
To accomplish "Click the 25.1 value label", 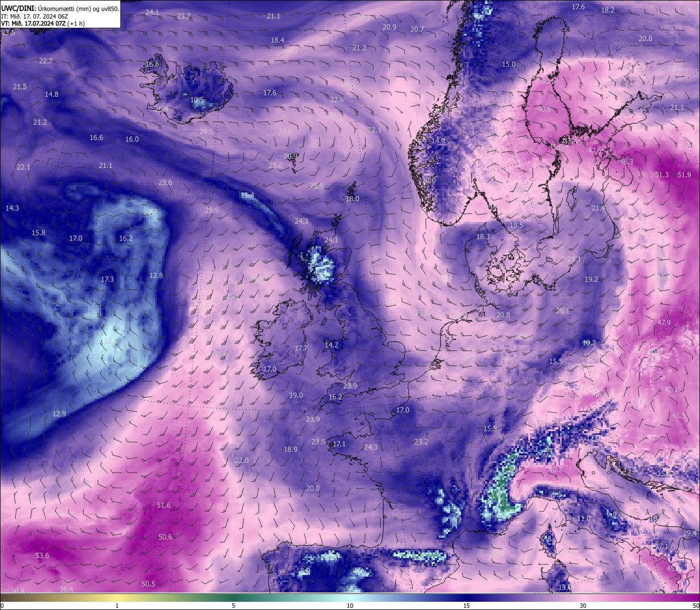I will tap(563, 311).
